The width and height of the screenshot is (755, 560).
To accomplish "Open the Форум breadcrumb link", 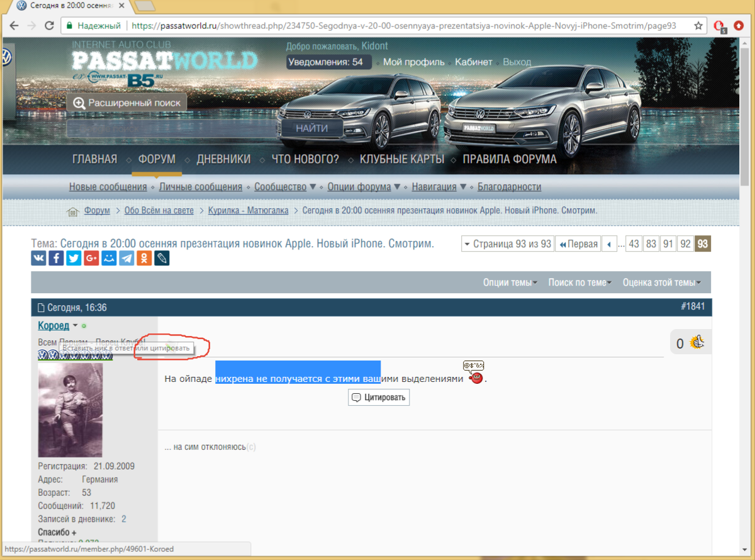I will pyautogui.click(x=98, y=211).
